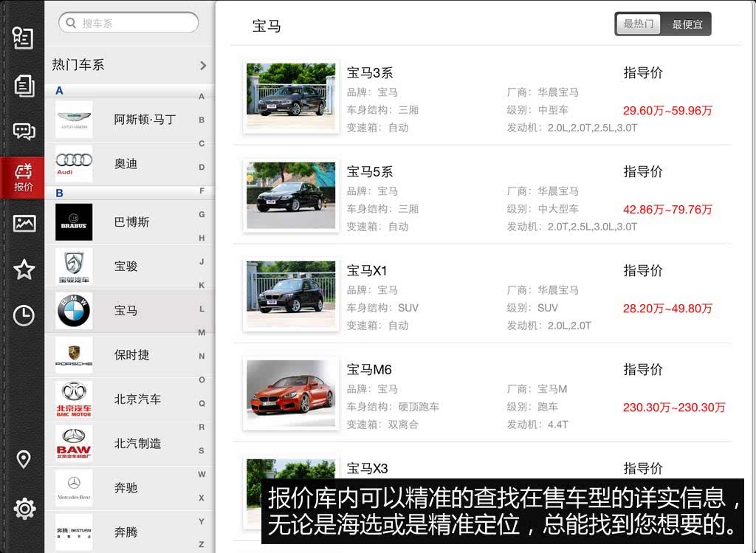Click the 北京汽车 BAIC Motor logo
The image size is (756, 553).
coord(74,399)
